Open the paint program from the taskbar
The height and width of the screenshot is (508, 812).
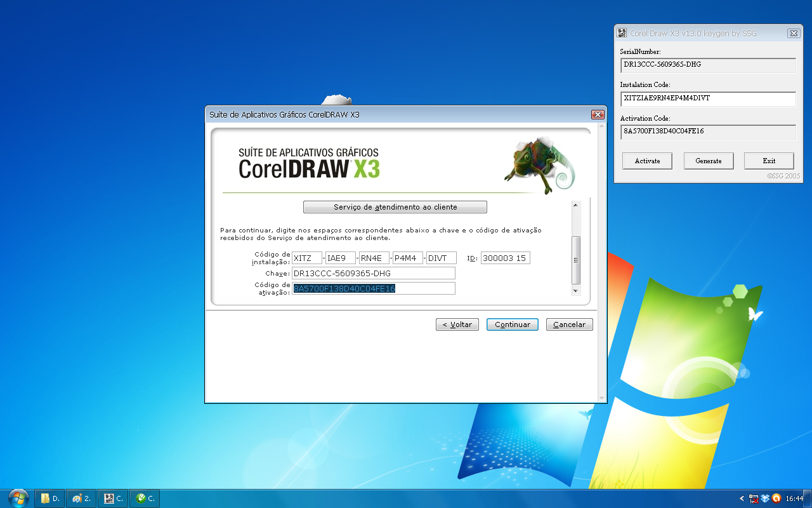81,498
